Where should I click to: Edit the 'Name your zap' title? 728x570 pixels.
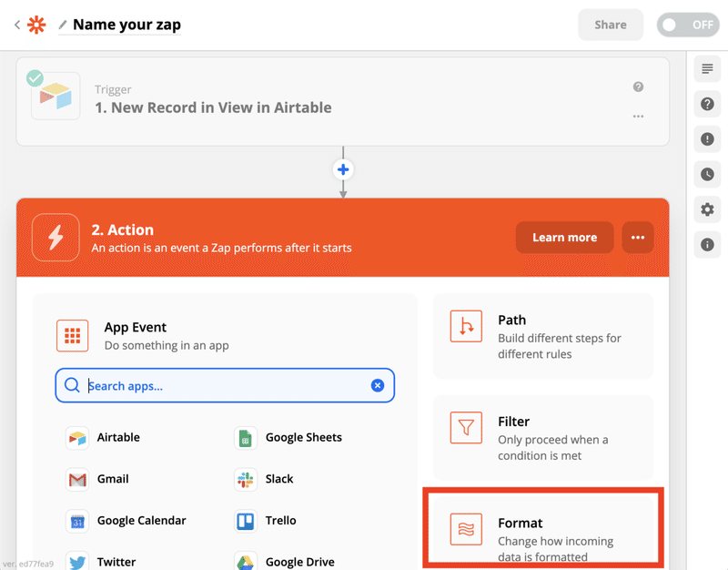126,25
